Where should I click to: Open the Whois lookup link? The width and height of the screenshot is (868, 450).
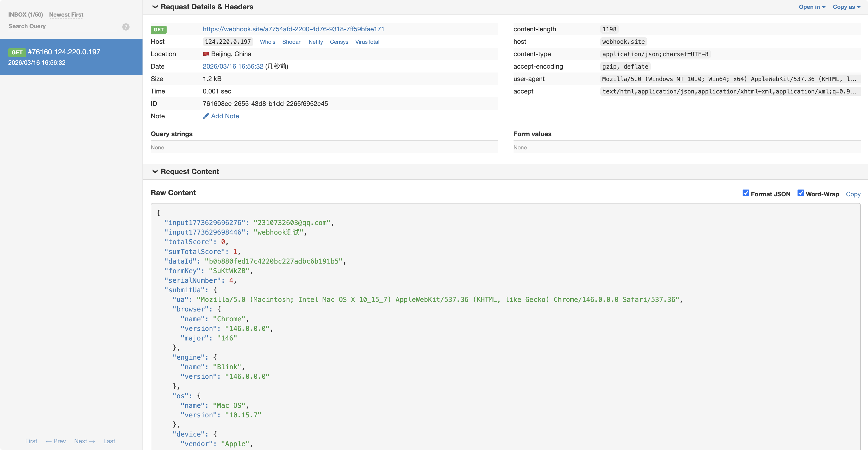[x=268, y=42]
